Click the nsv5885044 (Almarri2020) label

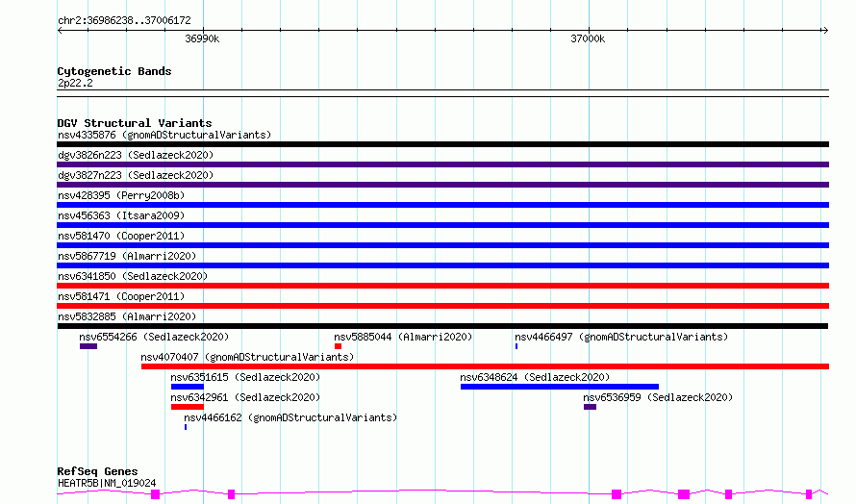pyautogui.click(x=403, y=337)
